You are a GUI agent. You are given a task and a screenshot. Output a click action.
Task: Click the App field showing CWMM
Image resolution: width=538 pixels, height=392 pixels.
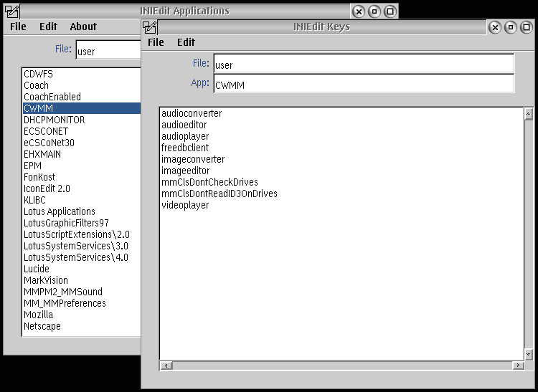364,83
